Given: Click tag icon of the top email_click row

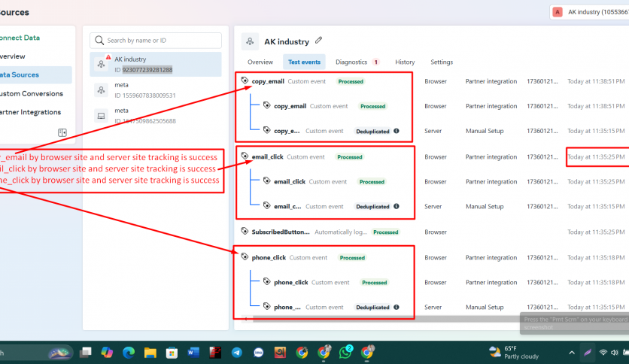Looking at the screenshot, I should click(x=245, y=156).
